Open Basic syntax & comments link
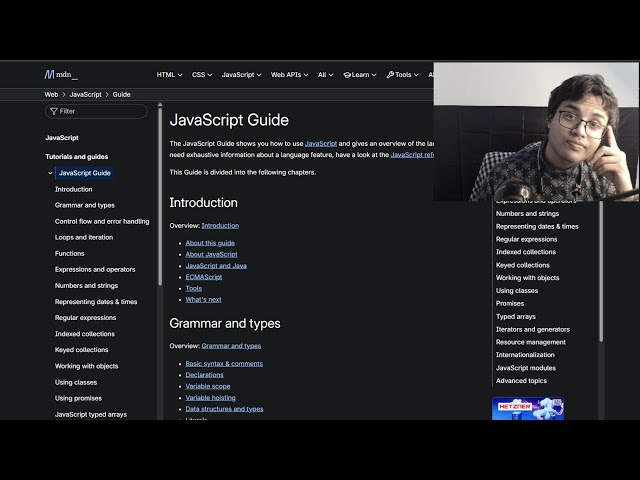 tap(224, 364)
